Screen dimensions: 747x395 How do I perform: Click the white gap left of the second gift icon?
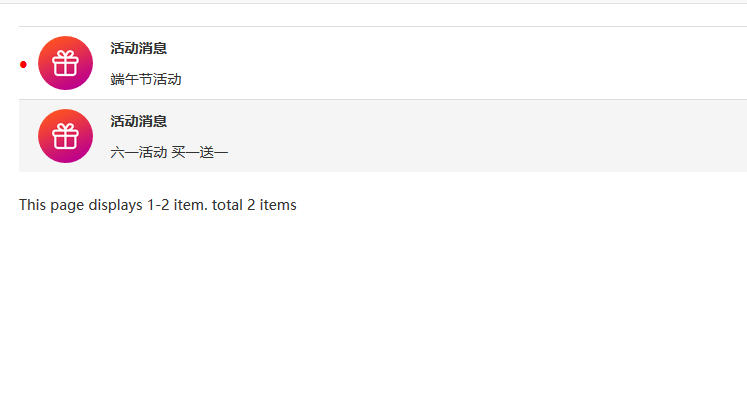tap(29, 136)
